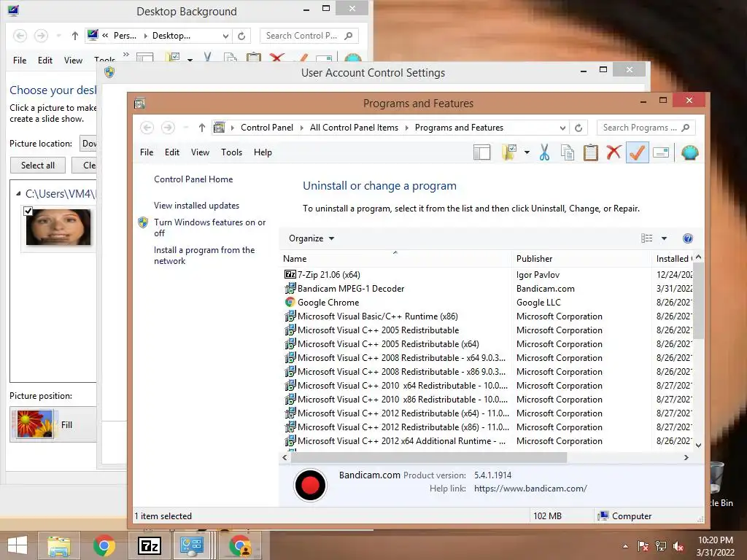Open the Edit menu in Programs and Features

pos(172,152)
